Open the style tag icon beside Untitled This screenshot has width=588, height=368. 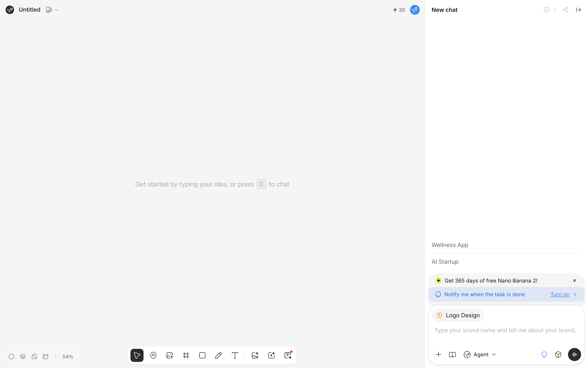tap(49, 10)
